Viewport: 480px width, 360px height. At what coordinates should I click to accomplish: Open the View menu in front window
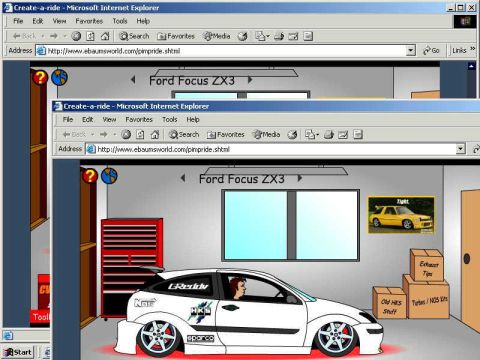click(x=109, y=119)
